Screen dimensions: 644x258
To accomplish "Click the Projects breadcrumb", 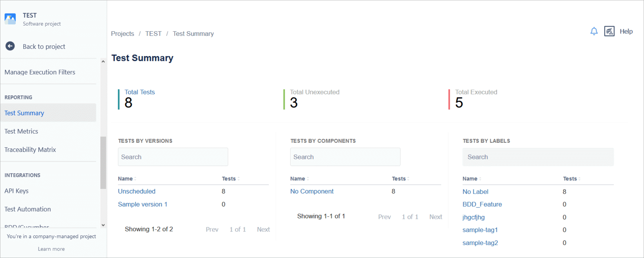I will pyautogui.click(x=123, y=33).
